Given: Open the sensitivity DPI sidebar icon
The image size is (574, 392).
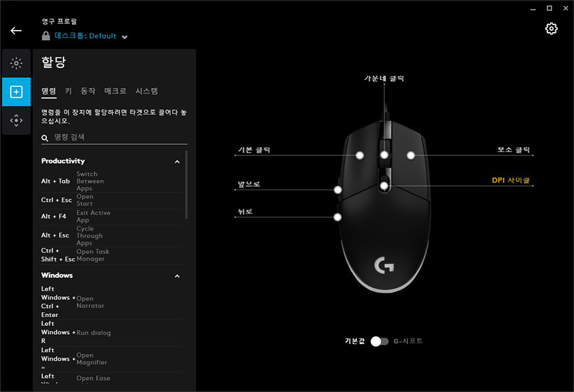Looking at the screenshot, I should pos(16,120).
